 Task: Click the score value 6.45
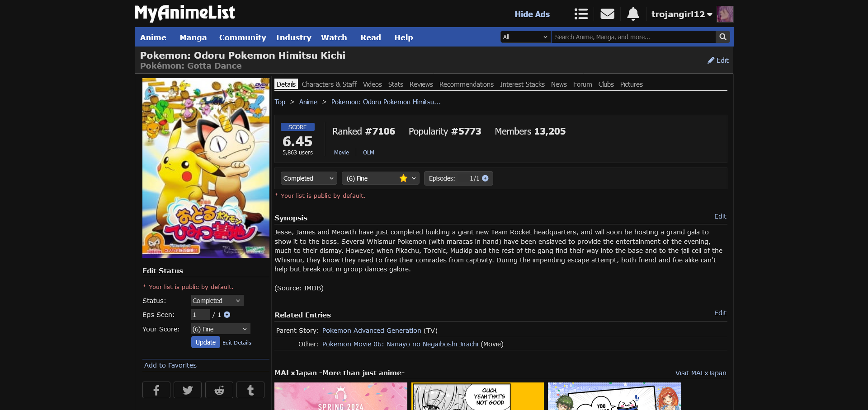[x=297, y=141]
